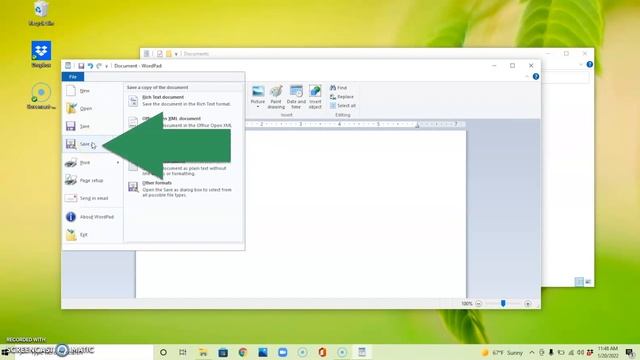
Task: Expand the Picture dropdown arrow
Action: pos(258,107)
